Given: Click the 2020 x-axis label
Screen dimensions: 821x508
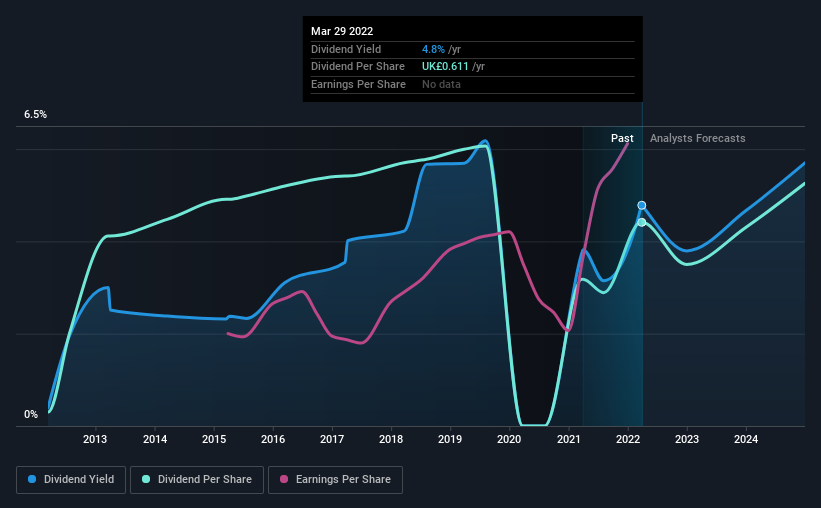Looking at the screenshot, I should point(509,439).
